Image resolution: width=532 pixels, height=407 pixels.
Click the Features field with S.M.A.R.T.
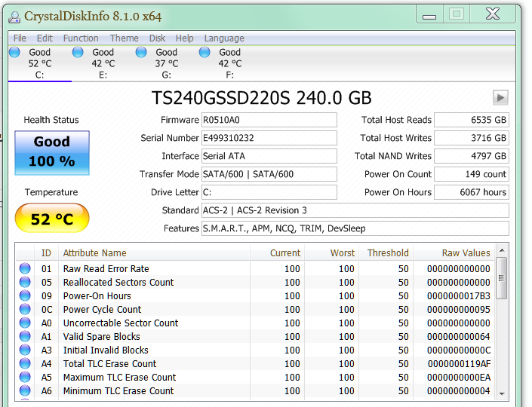coord(355,228)
